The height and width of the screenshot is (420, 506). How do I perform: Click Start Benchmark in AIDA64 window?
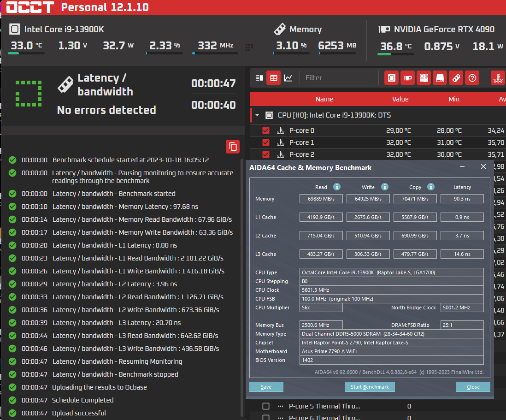tap(370, 387)
